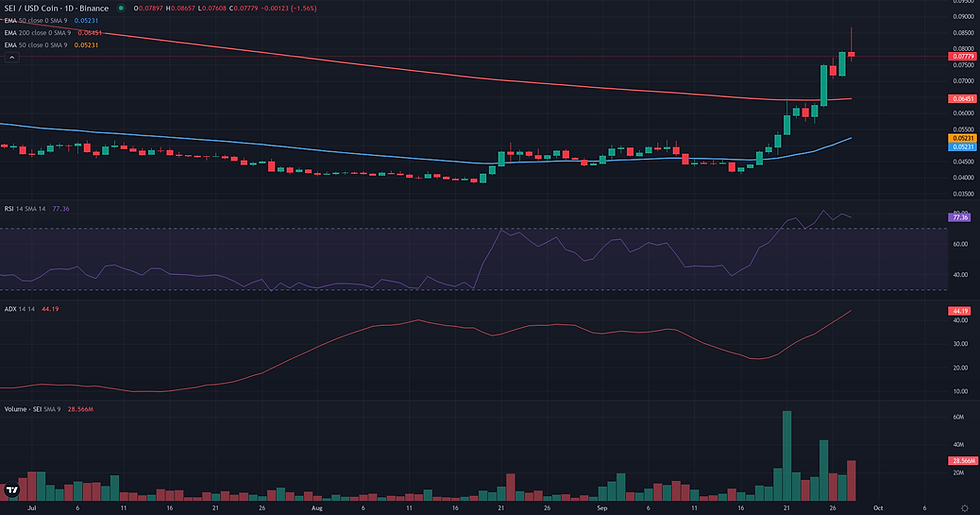
Task: Select the blue EMA 50 legend entry
Action: point(51,21)
